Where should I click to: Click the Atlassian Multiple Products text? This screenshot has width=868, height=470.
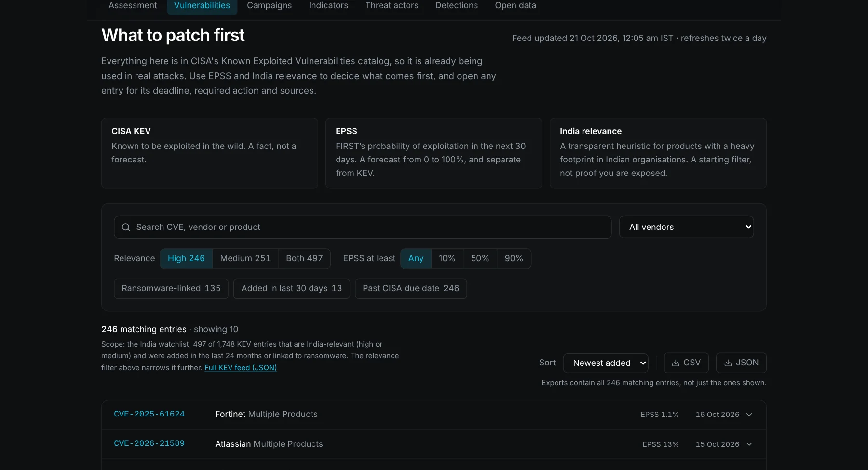point(269,444)
